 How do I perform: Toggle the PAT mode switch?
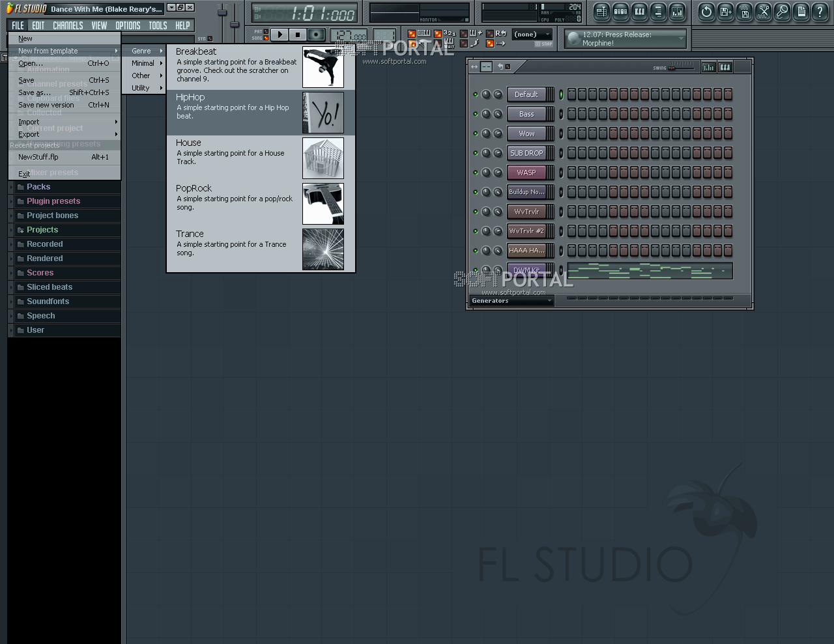pos(265,31)
